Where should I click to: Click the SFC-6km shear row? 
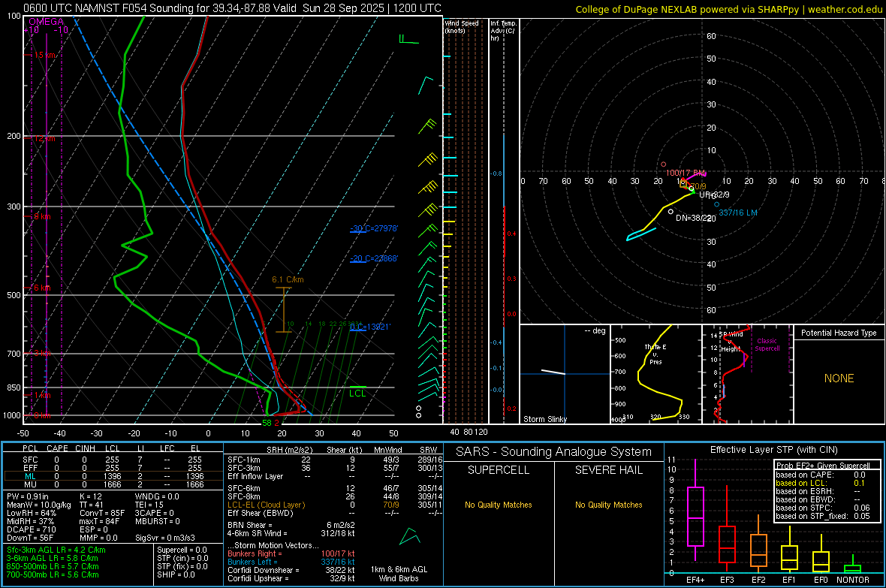point(335,488)
